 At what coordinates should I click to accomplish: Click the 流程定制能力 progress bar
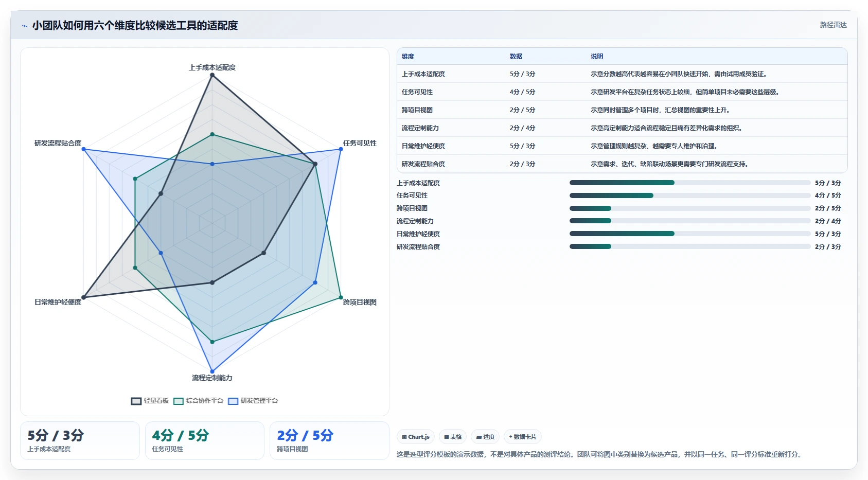(x=690, y=221)
